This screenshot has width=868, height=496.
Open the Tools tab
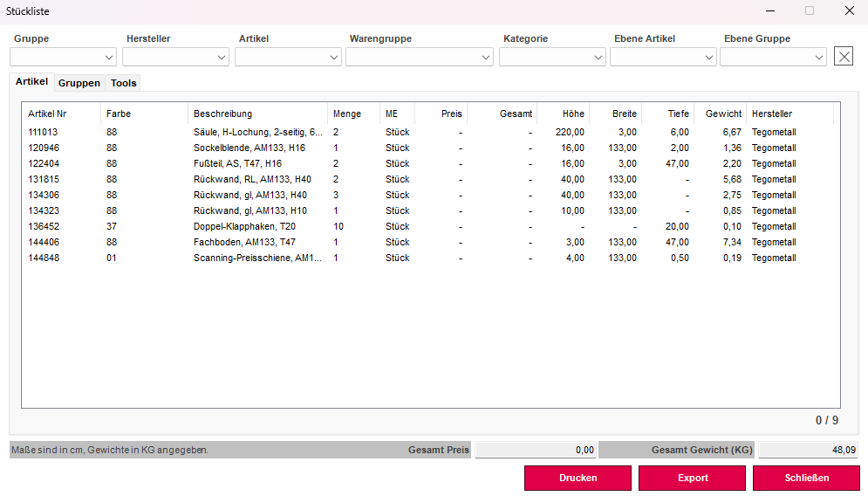click(124, 83)
